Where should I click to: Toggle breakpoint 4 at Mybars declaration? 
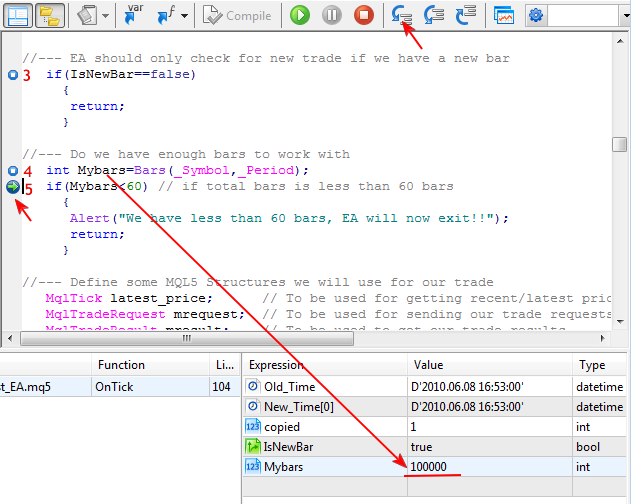point(12,171)
